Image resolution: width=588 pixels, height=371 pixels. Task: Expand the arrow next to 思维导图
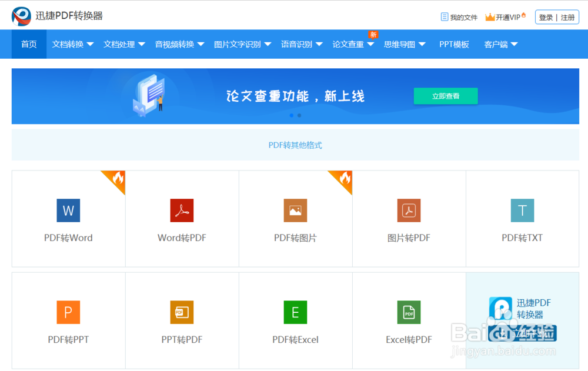coord(422,44)
